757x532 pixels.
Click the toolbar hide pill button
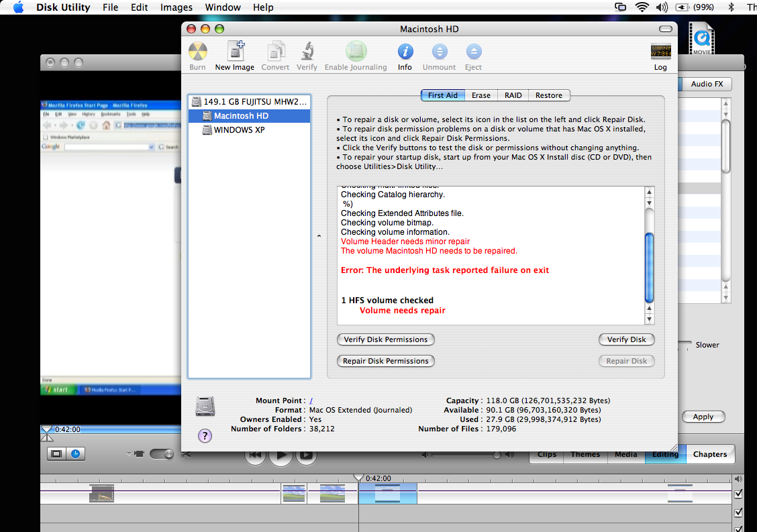coord(666,29)
